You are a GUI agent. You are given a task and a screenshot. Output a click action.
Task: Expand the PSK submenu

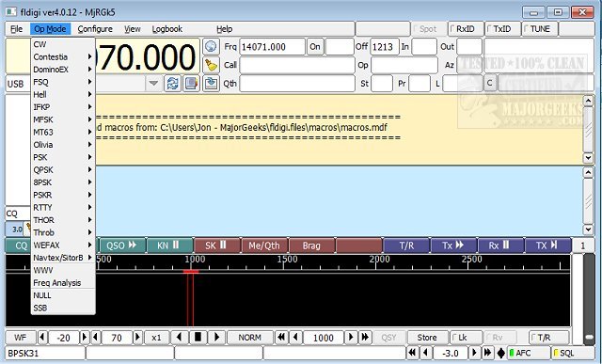tap(63, 157)
